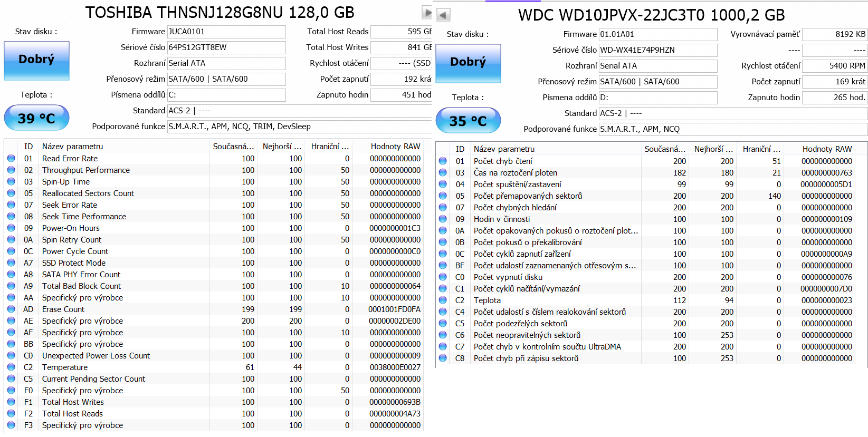The image size is (868, 437).
Task: Click the status orb of the Teplota row
Action: [x=443, y=300]
